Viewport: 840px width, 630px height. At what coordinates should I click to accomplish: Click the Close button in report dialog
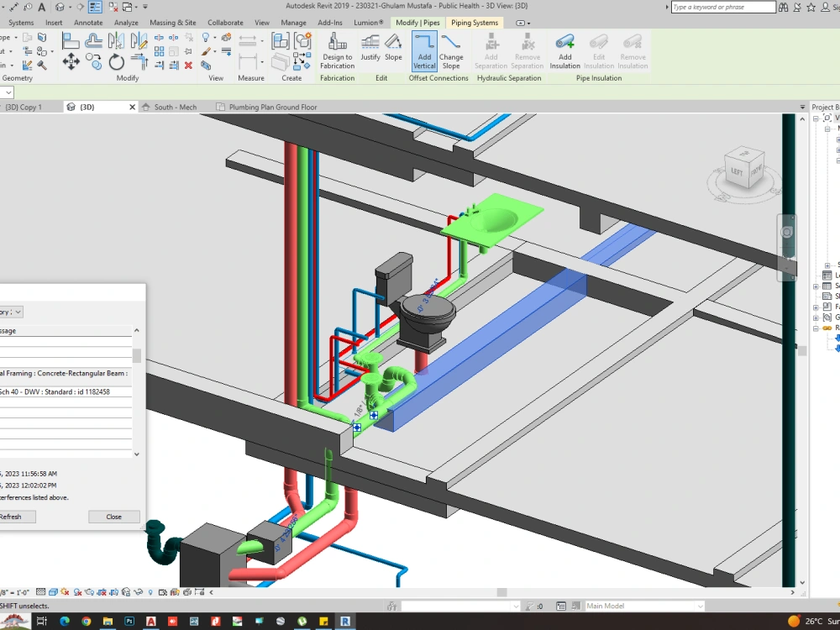click(114, 517)
